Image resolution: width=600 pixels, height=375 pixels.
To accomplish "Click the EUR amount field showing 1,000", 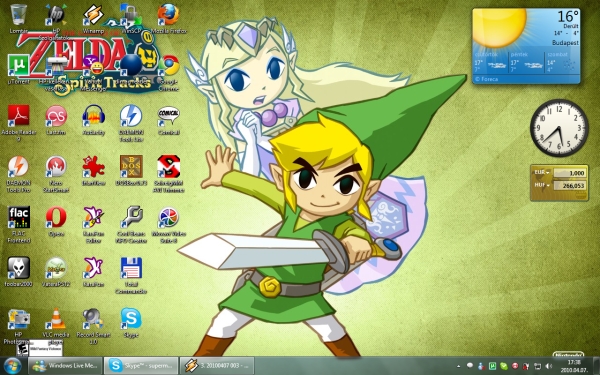I will coord(569,173).
